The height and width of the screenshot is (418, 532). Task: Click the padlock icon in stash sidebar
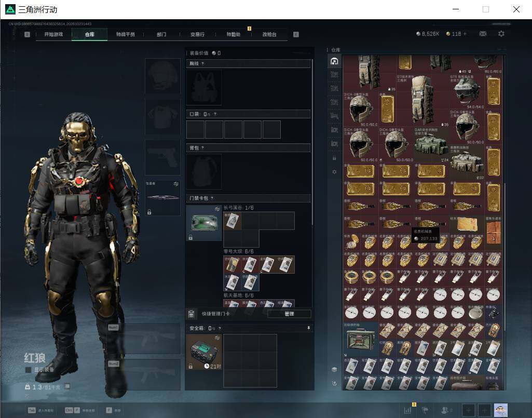tap(334, 158)
